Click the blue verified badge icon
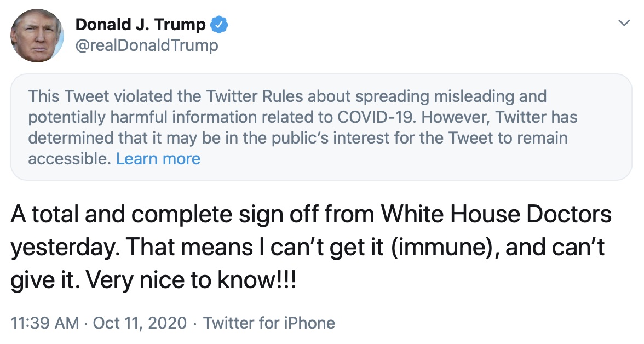 pos(220,25)
